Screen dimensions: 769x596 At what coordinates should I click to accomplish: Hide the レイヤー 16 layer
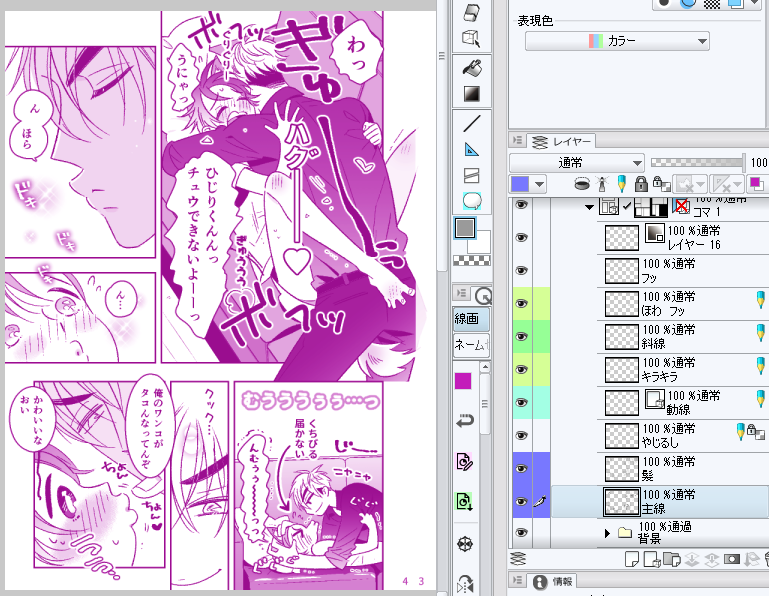(x=522, y=237)
